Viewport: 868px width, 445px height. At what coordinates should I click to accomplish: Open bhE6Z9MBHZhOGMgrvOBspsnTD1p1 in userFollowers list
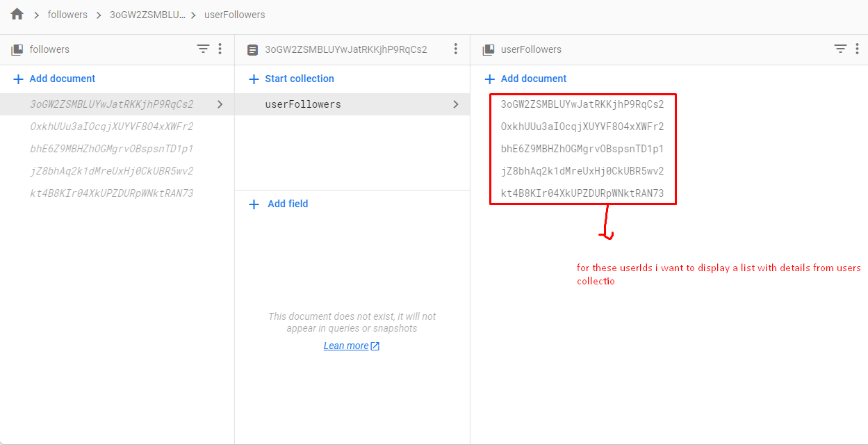[582, 149]
